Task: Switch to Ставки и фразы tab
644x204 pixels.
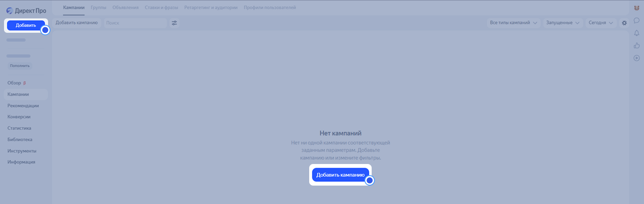Action: pyautogui.click(x=161, y=8)
